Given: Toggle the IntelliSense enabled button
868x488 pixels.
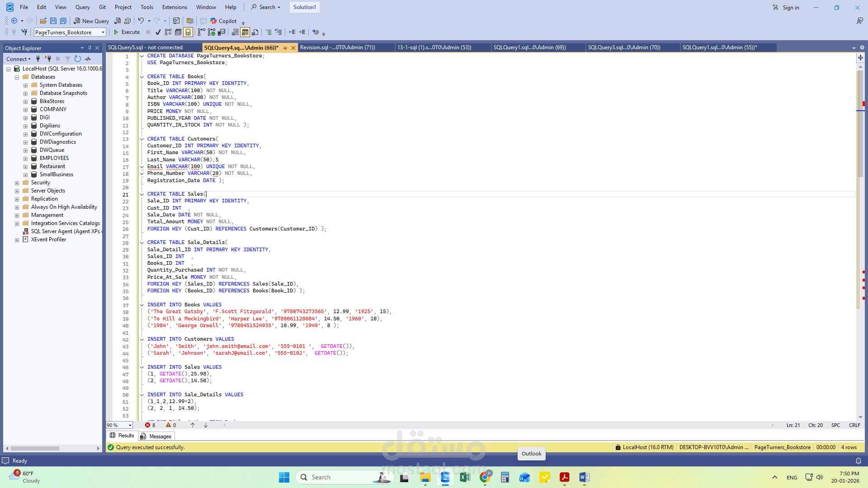Looking at the screenshot, I should coord(188,32).
